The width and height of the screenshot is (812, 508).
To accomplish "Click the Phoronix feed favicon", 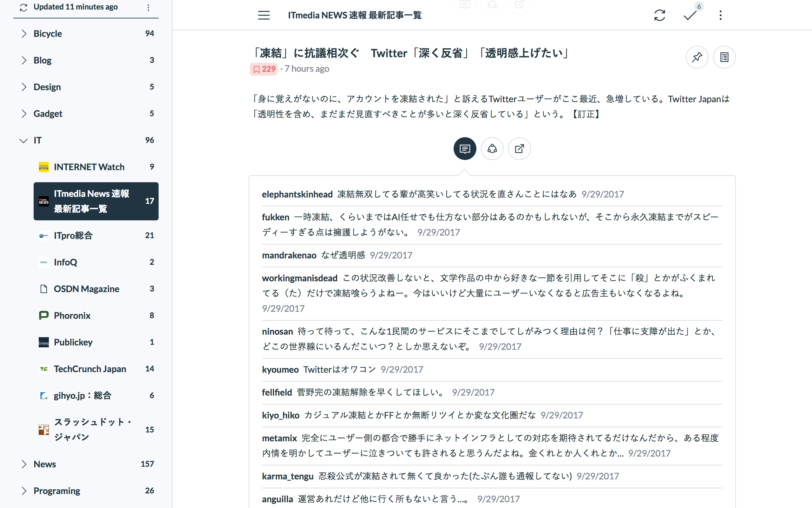I will click(44, 316).
